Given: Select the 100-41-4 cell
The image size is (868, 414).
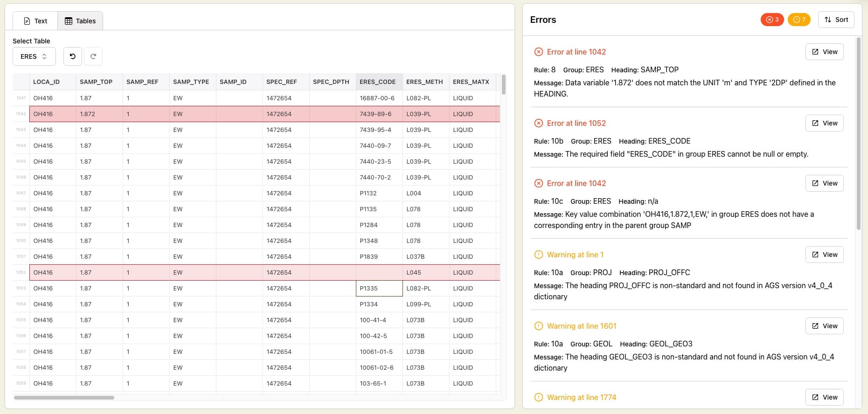Looking at the screenshot, I should tap(379, 320).
